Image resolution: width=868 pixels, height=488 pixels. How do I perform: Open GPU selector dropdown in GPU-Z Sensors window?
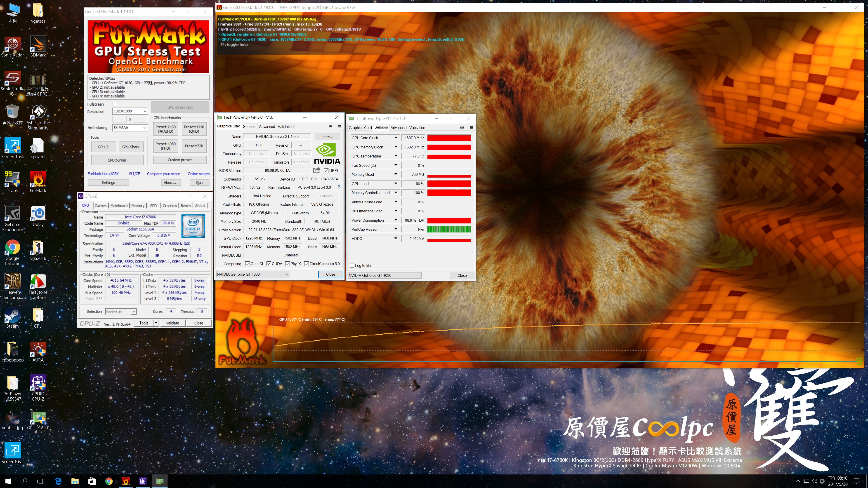(x=384, y=275)
